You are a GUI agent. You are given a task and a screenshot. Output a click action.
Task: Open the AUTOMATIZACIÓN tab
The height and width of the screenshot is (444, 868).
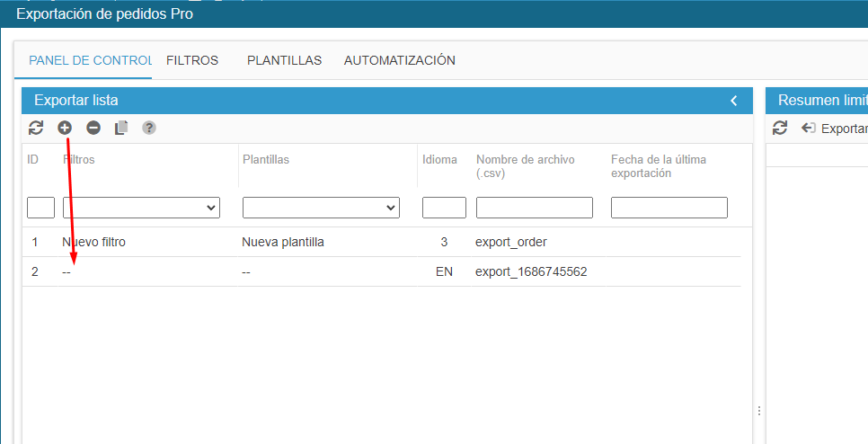tap(399, 60)
